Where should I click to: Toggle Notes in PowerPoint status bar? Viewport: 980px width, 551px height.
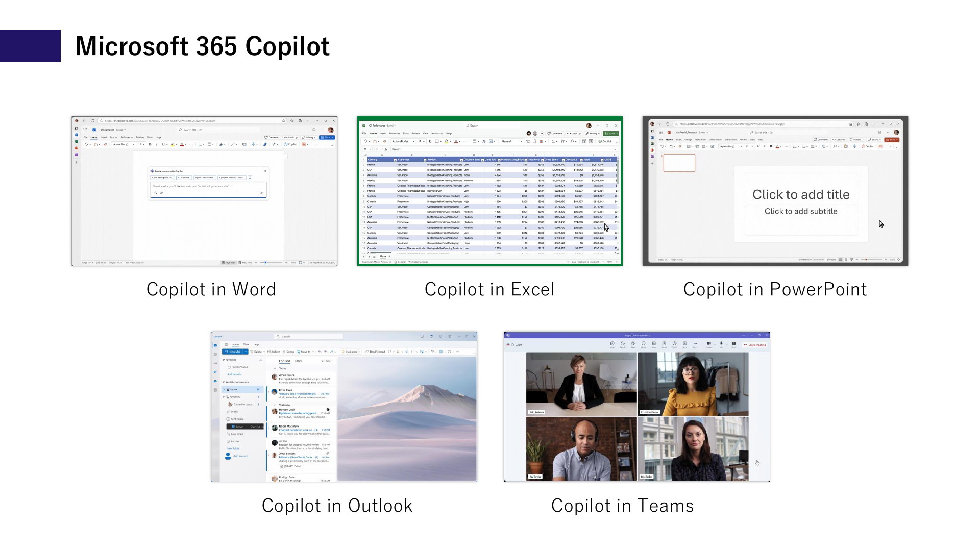pyautogui.click(x=832, y=259)
